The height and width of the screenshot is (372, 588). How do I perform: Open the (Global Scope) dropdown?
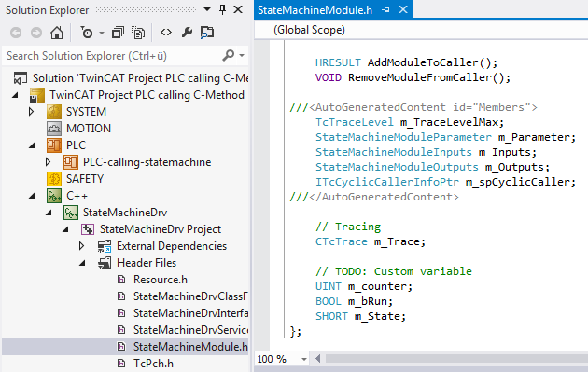coord(421,30)
